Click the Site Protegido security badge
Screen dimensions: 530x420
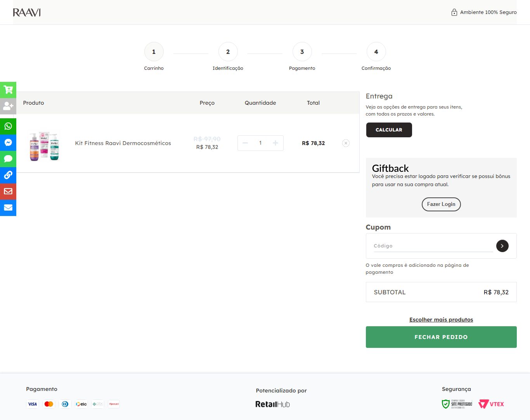click(x=457, y=404)
